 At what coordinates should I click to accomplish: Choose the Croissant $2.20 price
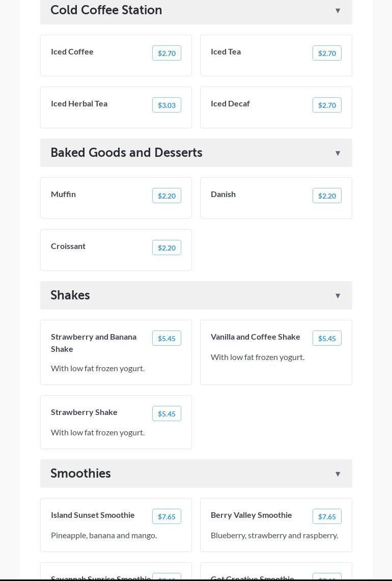pos(166,247)
